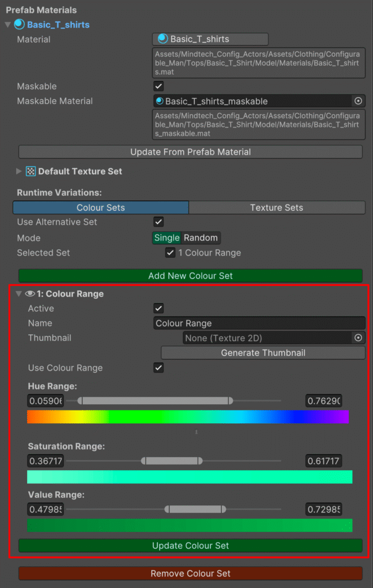Click the checkerboard Default Texture Set icon
The image size is (373, 588).
click(31, 171)
